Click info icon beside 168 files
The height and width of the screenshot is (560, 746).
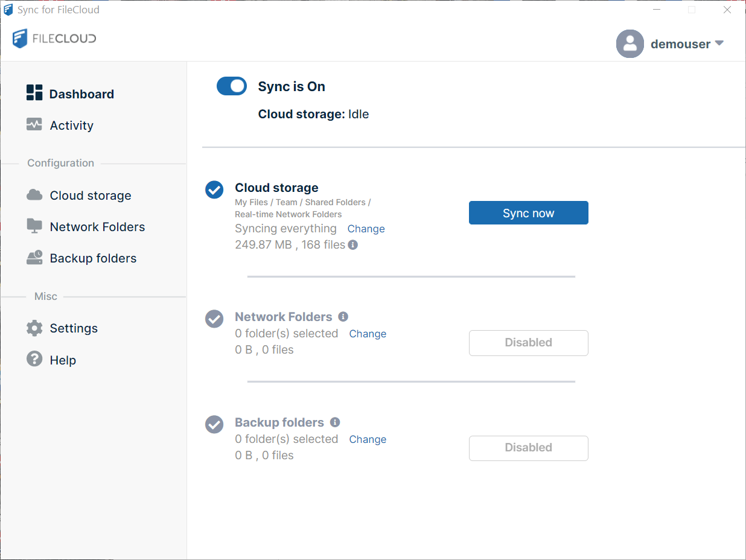[x=353, y=245]
